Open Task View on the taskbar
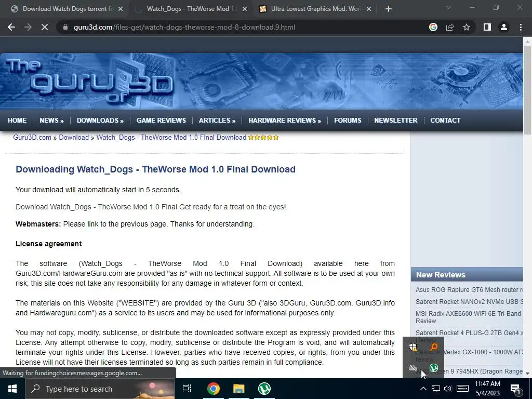Viewport: 532px width, 399px height. pyautogui.click(x=187, y=389)
